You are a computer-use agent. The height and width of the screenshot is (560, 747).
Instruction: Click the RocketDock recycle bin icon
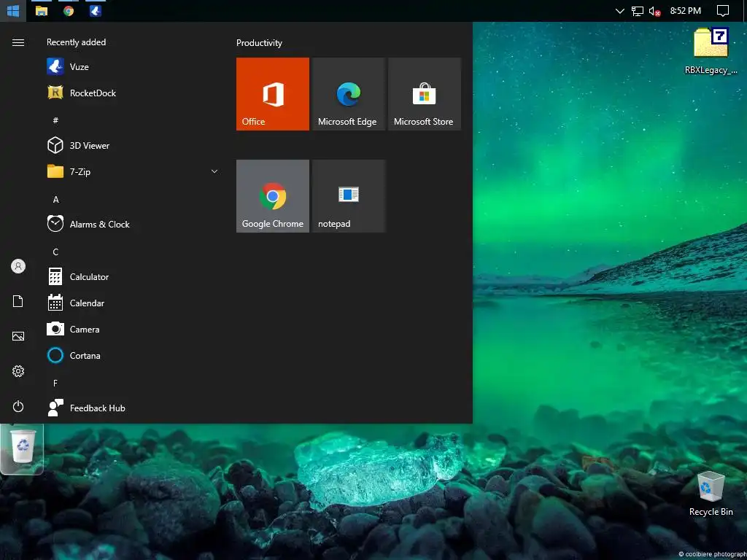click(x=23, y=447)
